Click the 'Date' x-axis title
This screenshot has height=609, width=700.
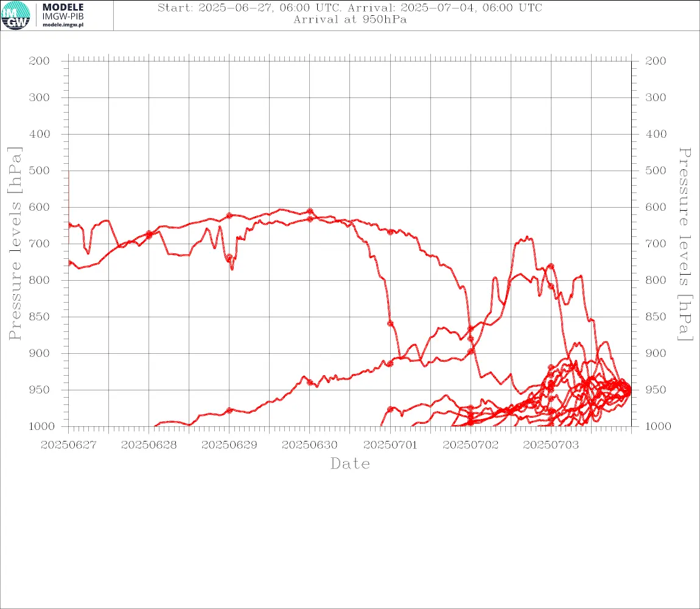tap(350, 464)
